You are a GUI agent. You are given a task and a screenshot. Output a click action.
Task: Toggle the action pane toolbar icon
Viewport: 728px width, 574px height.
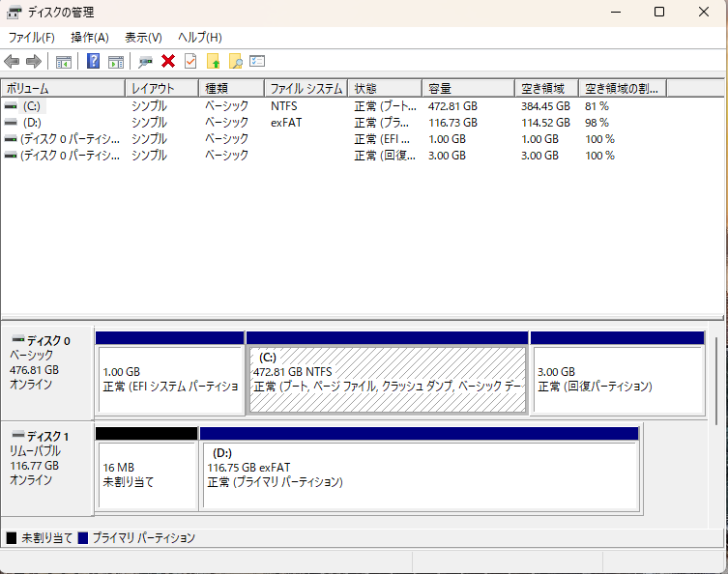tap(116, 62)
